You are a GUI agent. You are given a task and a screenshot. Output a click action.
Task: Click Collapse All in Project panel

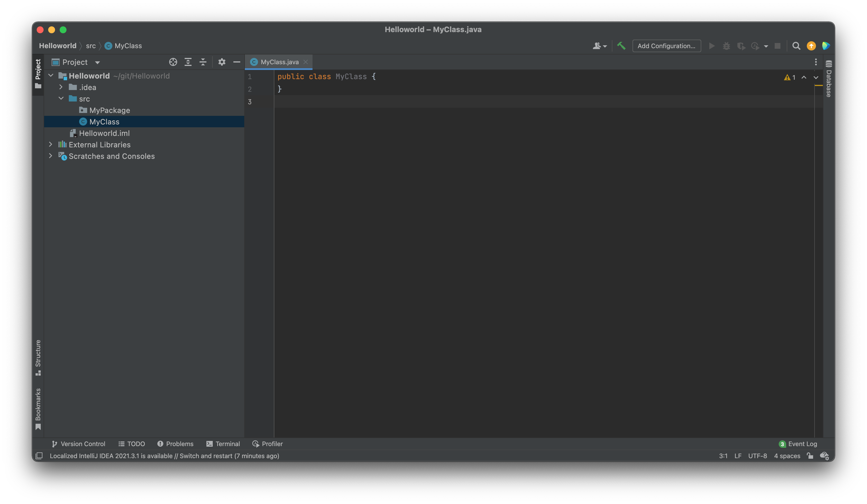pyautogui.click(x=203, y=62)
